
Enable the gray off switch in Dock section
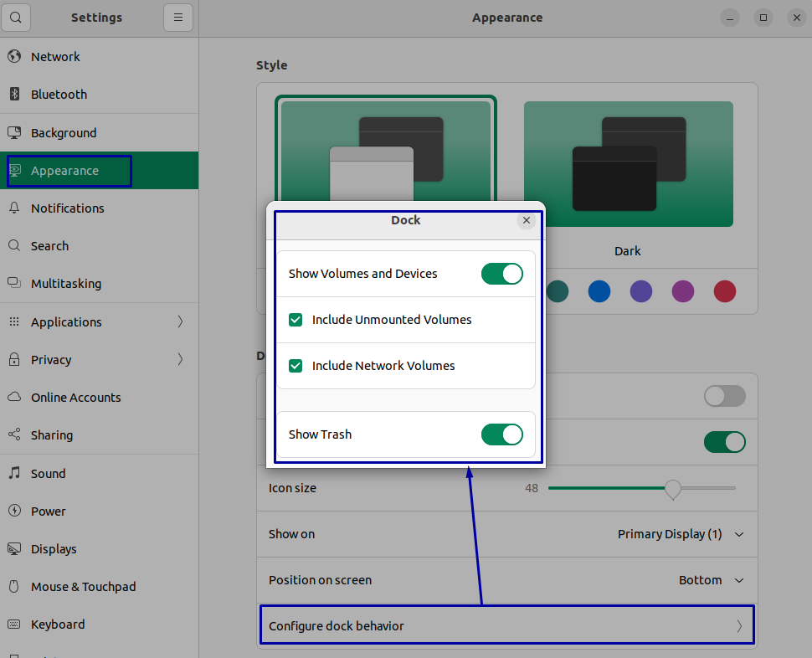[724, 396]
